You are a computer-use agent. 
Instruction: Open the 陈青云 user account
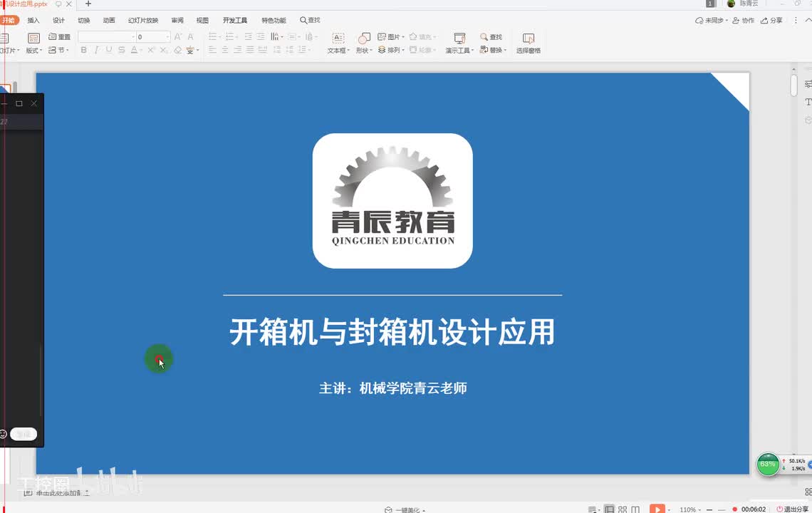click(743, 4)
